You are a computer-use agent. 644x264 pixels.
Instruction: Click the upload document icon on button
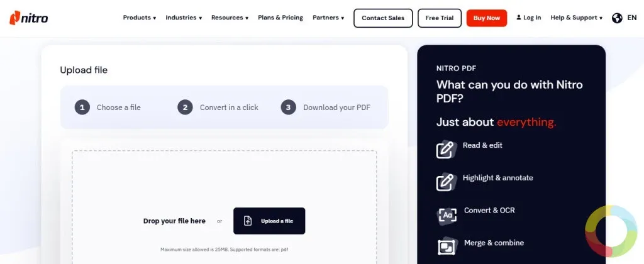tap(248, 221)
